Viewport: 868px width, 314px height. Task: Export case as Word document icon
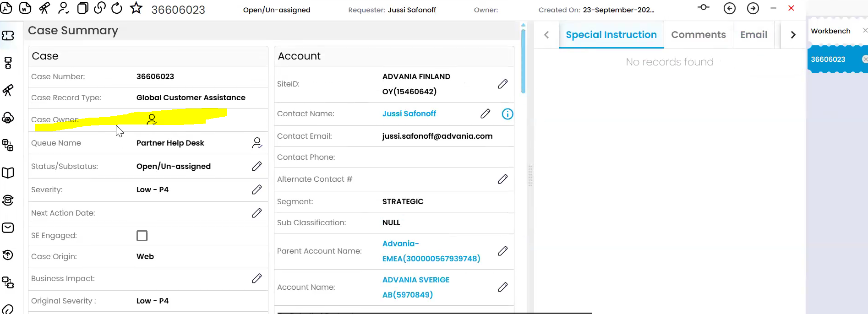coord(25,8)
